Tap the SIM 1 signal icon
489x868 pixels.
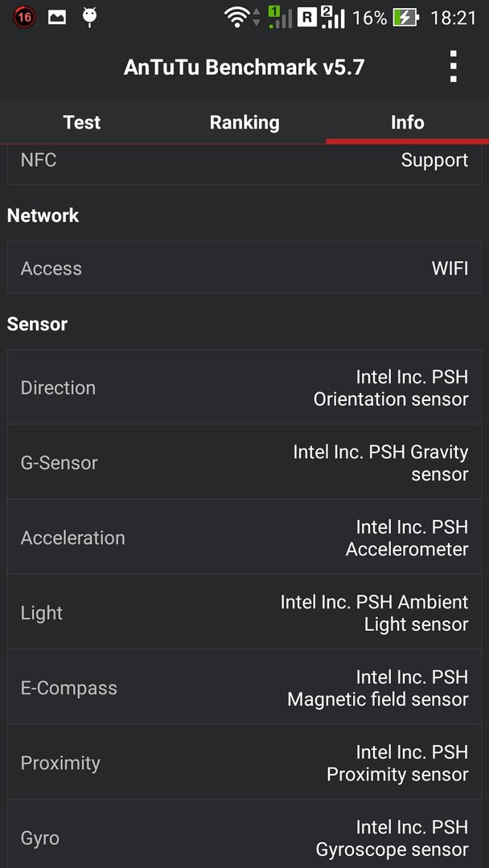tap(280, 17)
